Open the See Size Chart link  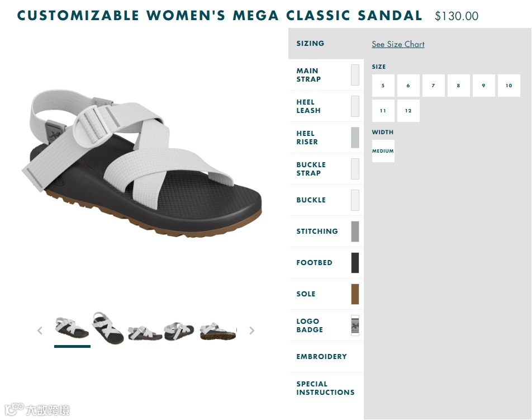pyautogui.click(x=398, y=44)
